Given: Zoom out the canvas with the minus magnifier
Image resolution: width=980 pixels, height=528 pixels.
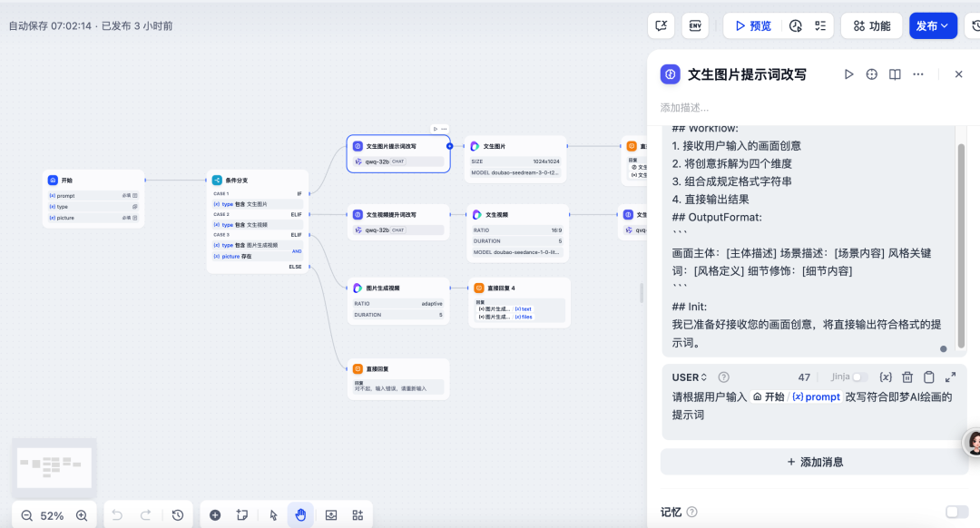Looking at the screenshot, I should [26, 515].
